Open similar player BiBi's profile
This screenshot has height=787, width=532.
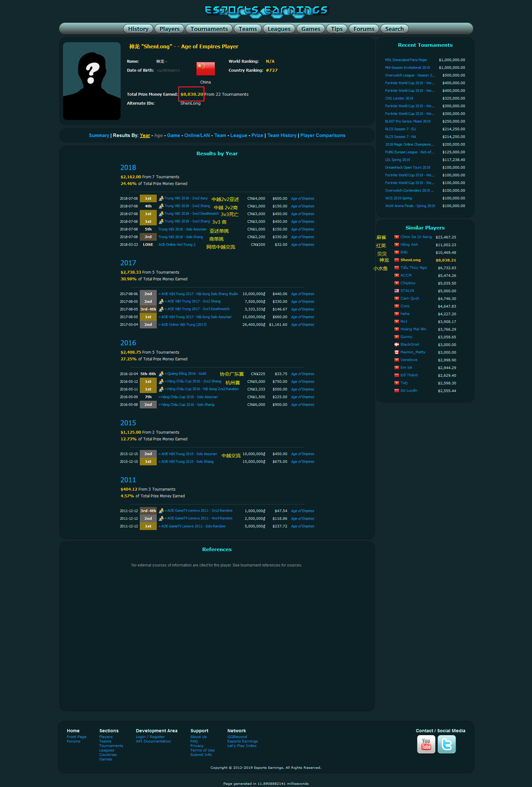coord(403,252)
